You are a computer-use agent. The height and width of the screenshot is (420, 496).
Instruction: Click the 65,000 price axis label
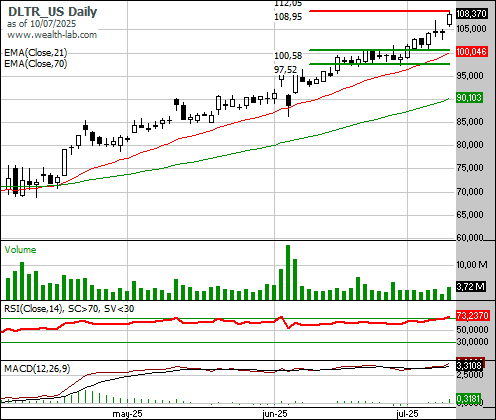(x=470, y=214)
